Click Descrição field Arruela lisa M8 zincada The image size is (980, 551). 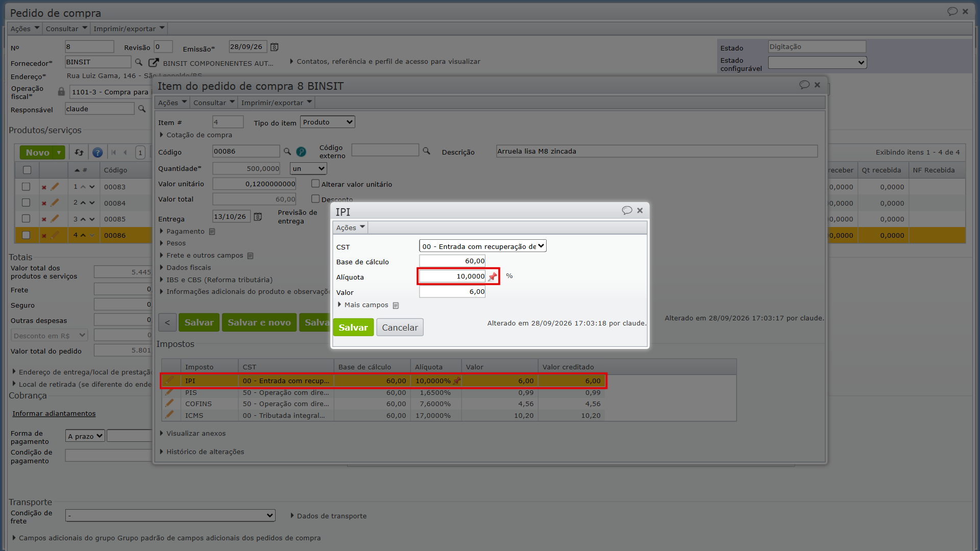657,151
